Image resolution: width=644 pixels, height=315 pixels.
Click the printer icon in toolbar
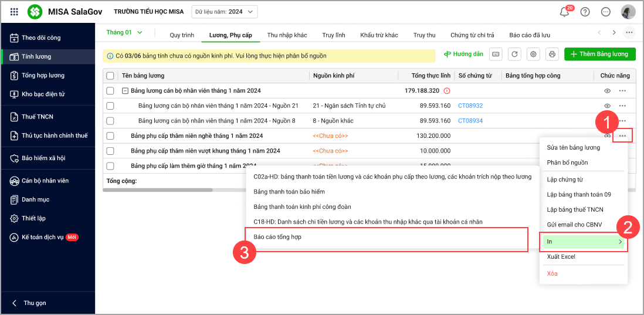click(551, 55)
